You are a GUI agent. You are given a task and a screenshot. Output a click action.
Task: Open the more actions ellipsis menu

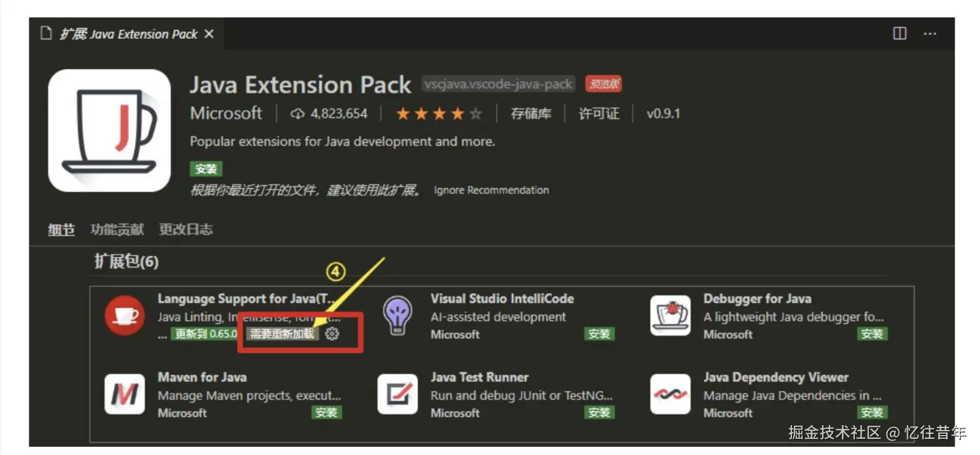(x=930, y=34)
